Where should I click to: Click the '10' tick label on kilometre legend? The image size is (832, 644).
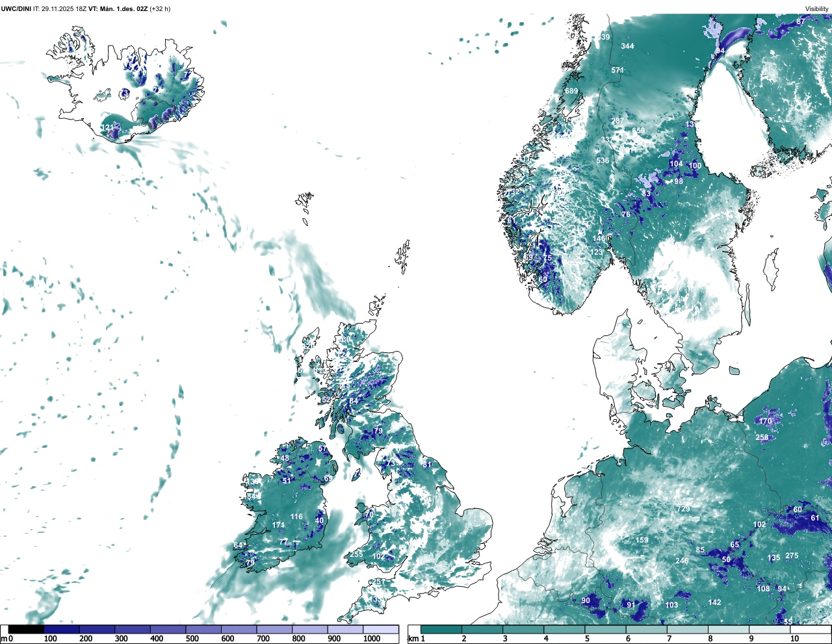[794, 639]
